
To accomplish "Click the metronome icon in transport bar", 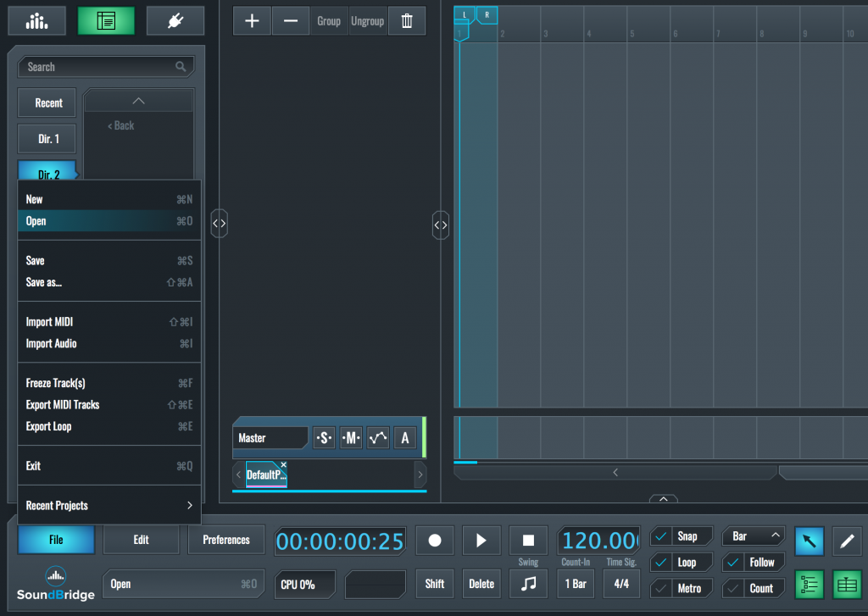I will (x=528, y=584).
